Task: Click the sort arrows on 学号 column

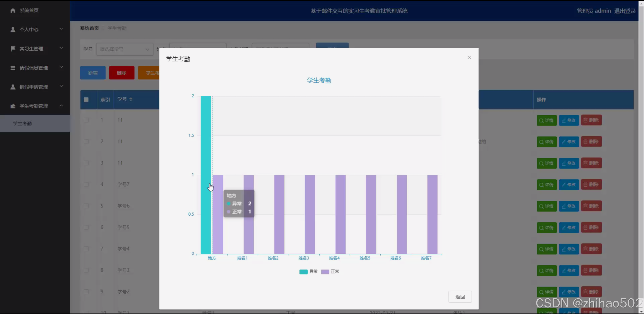Action: (x=131, y=99)
